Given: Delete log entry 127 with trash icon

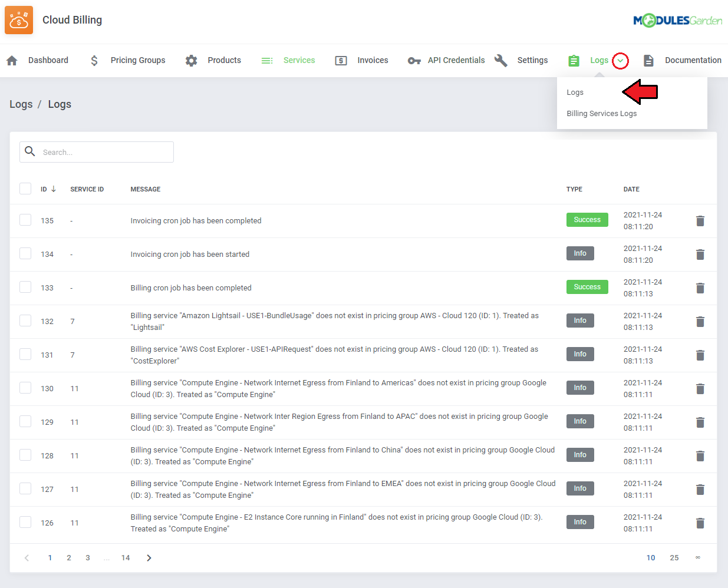Looking at the screenshot, I should coord(700,490).
